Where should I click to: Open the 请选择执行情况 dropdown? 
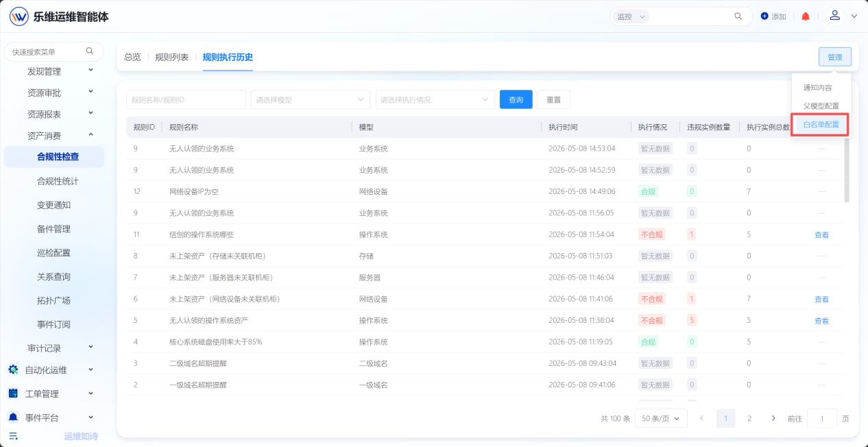(435, 99)
